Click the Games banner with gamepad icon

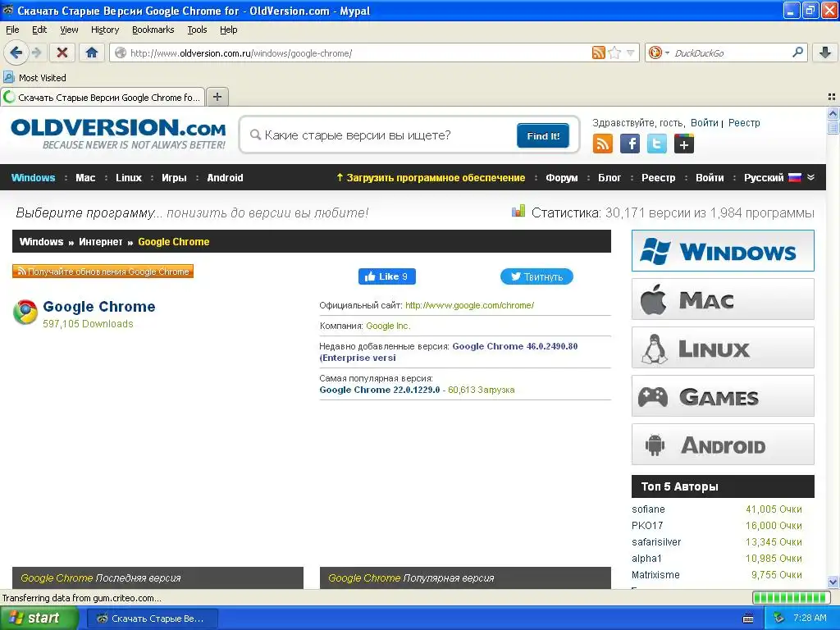723,396
